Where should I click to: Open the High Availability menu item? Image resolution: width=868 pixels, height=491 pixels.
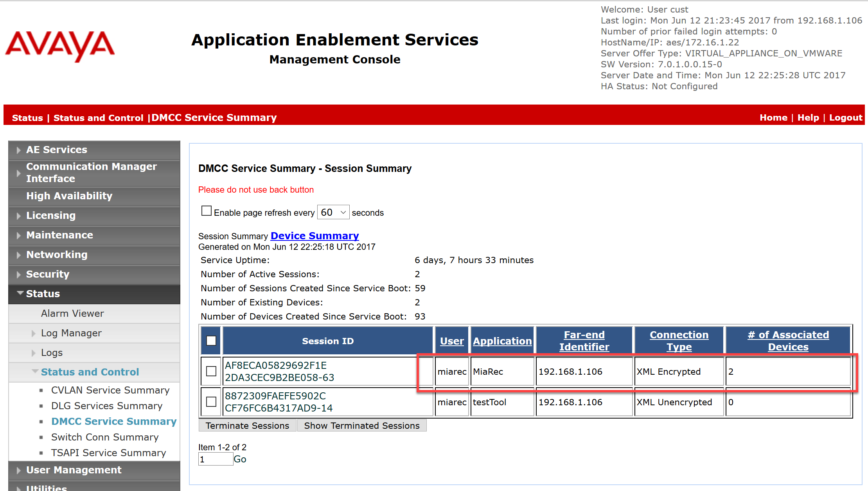(94, 196)
